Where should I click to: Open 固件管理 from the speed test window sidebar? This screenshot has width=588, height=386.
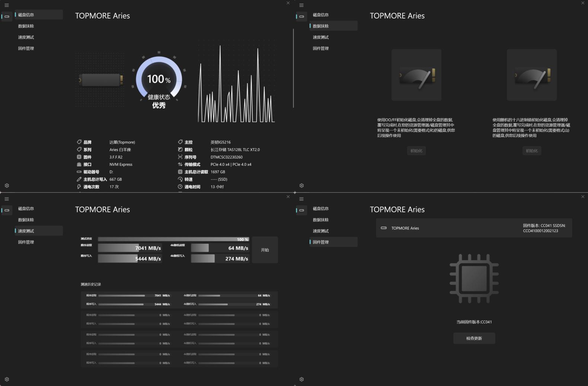click(x=26, y=242)
